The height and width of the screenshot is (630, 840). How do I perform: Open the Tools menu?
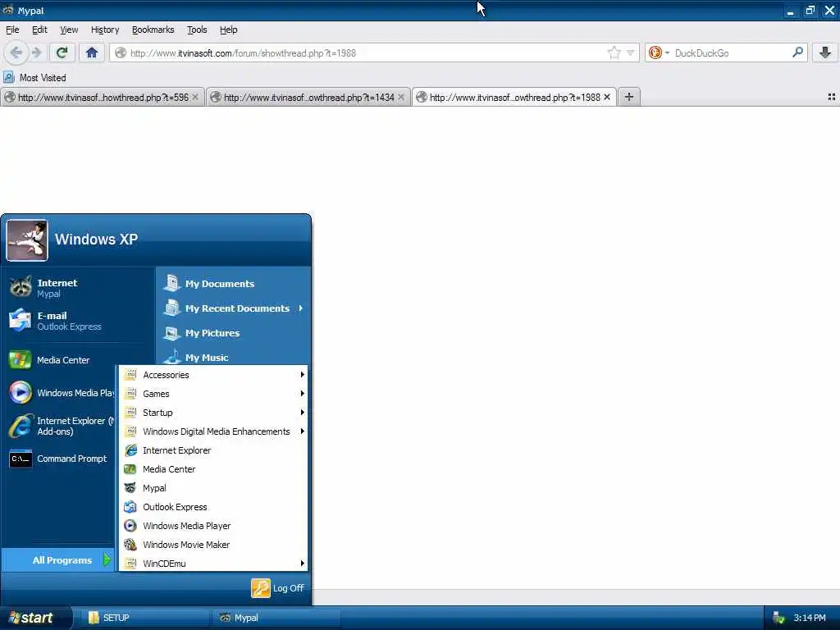click(197, 30)
